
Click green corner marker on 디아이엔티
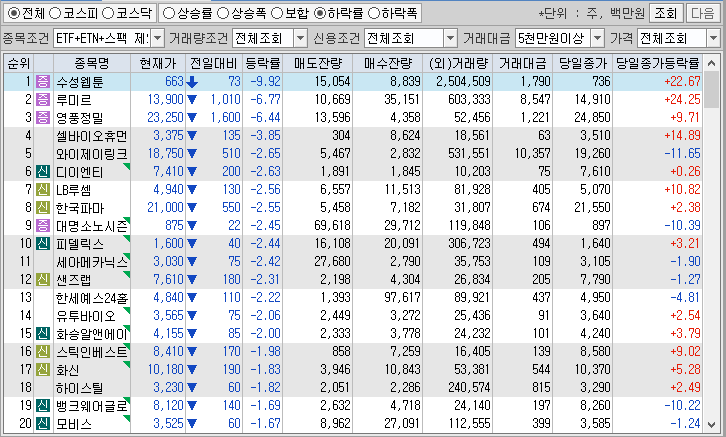127,166
